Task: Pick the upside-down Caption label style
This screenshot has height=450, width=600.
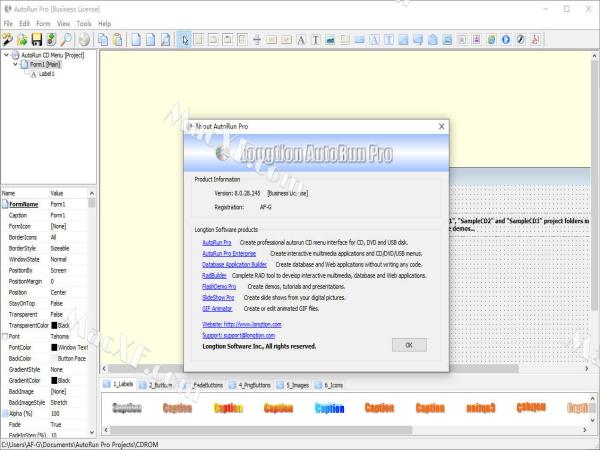Action: coord(531,407)
